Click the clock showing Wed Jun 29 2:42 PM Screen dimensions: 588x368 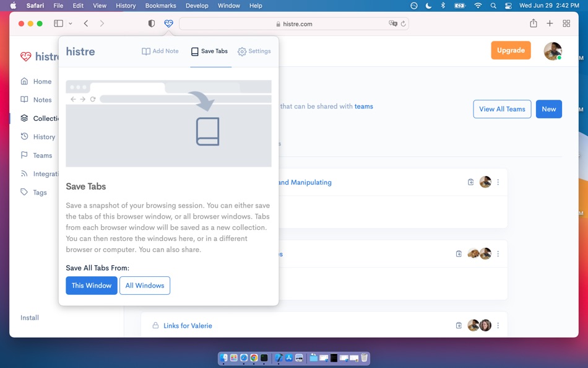[549, 6]
